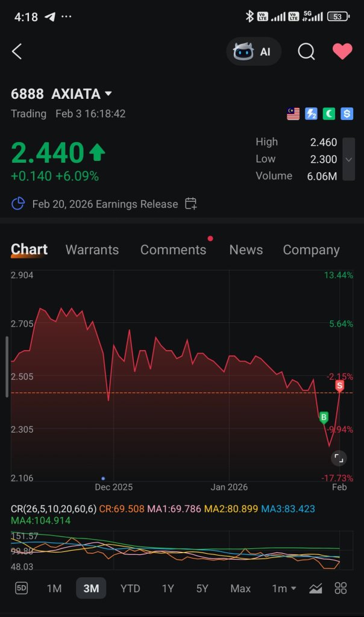Viewport: 364px width, 617px height.
Task: Switch to the Comments tab
Action: (173, 249)
